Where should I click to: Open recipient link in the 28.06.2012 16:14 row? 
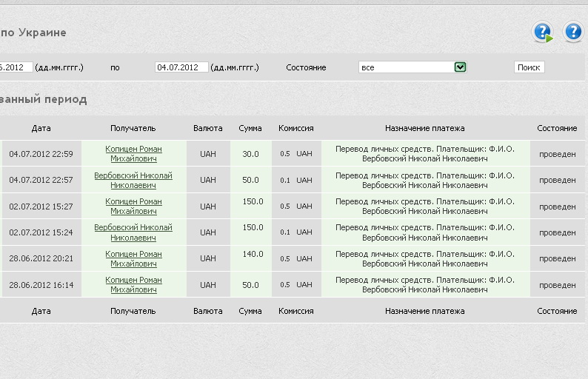133,285
